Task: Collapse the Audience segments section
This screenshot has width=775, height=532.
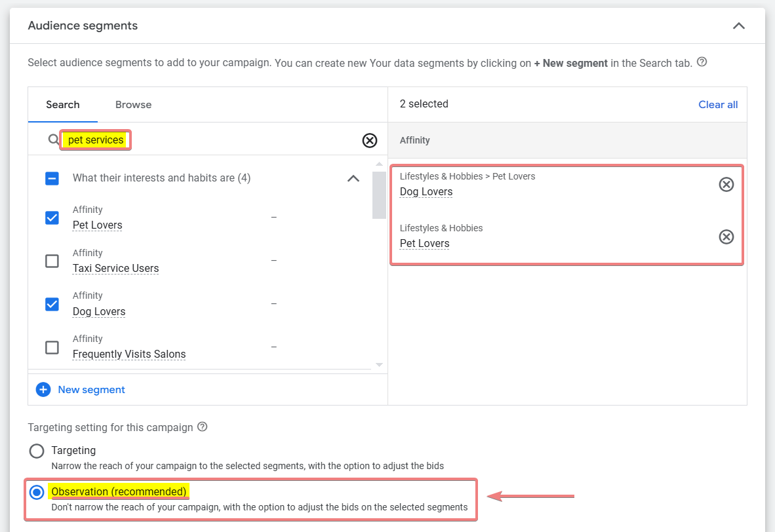Action: (738, 26)
